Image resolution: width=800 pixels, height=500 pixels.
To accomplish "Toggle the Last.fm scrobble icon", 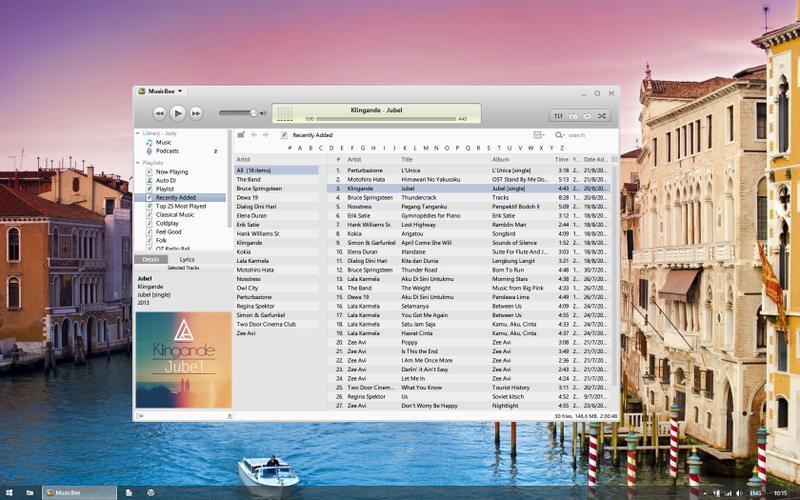I will [573, 116].
